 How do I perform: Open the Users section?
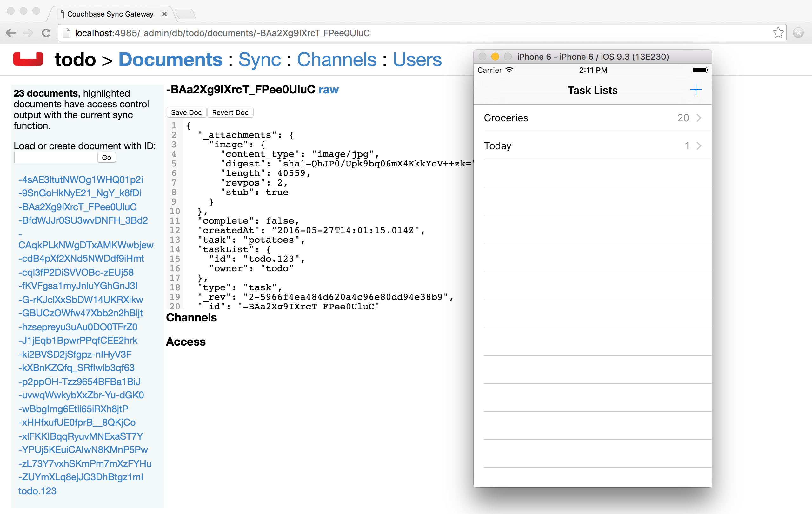click(417, 60)
